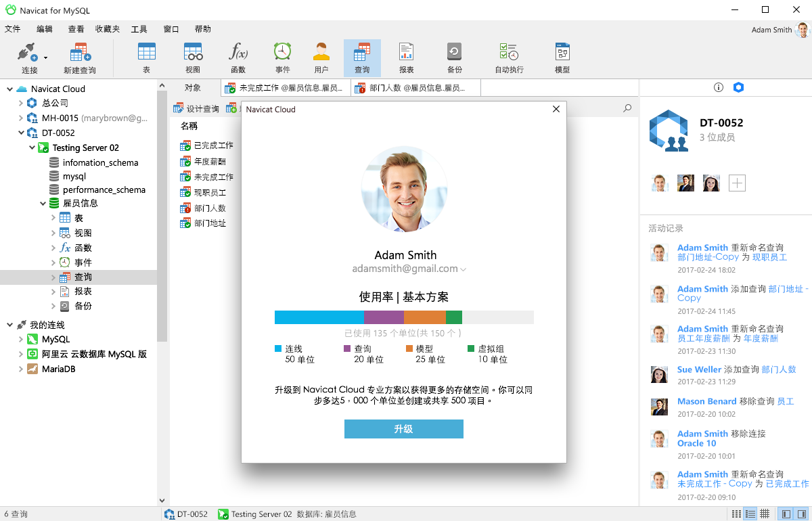The height and width of the screenshot is (521, 812).
Task: Click the blue hexagon project icon tab
Action: click(x=739, y=87)
